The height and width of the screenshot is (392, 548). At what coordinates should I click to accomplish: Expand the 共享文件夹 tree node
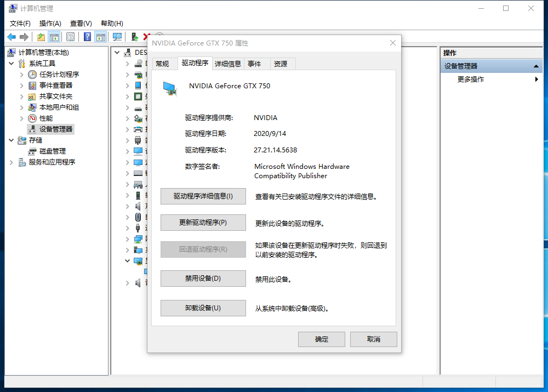[22, 96]
